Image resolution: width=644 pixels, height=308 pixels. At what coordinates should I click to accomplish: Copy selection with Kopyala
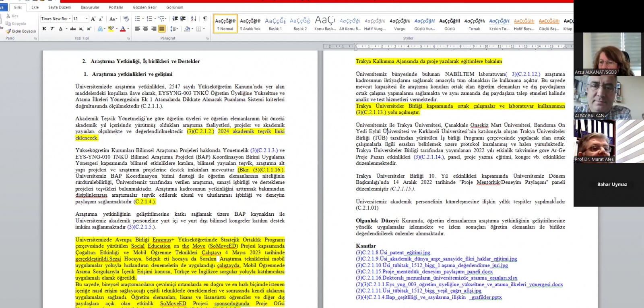coord(16,24)
